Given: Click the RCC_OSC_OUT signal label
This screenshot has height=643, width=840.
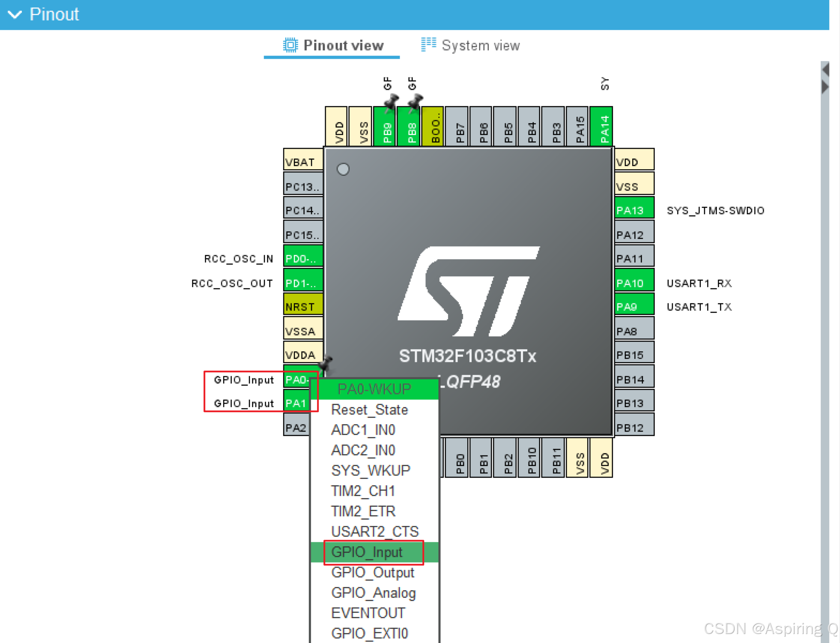Looking at the screenshot, I should click(x=232, y=283).
